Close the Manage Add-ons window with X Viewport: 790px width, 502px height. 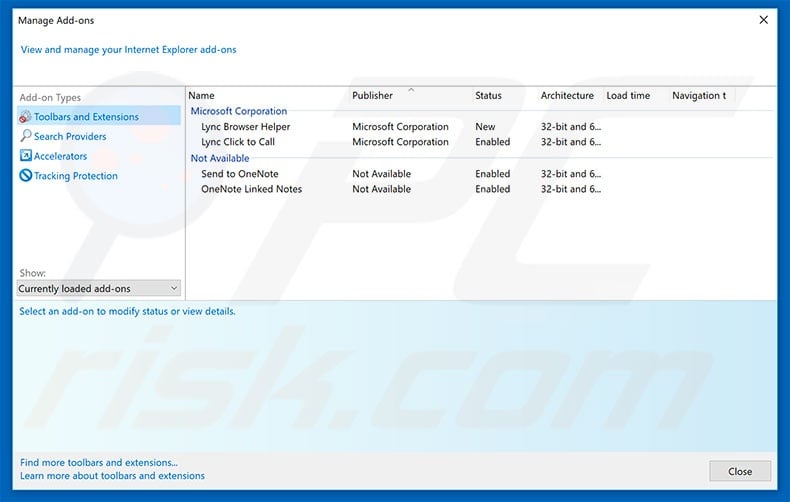point(764,20)
